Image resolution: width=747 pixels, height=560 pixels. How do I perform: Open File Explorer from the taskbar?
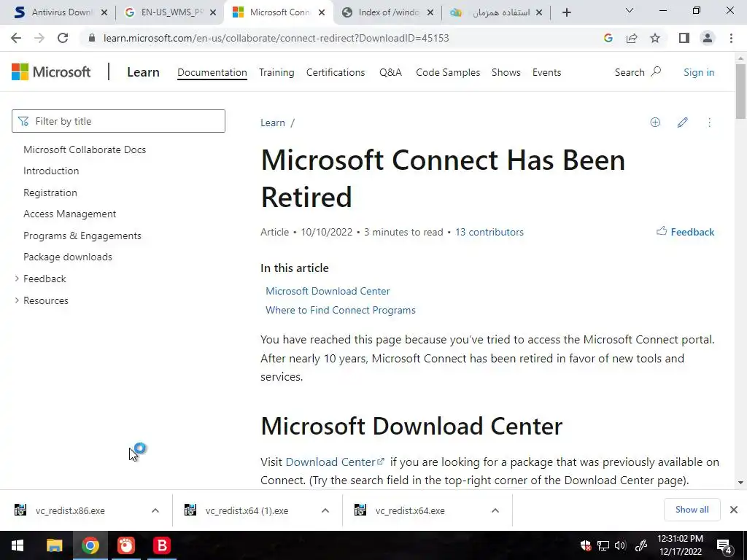click(x=54, y=545)
